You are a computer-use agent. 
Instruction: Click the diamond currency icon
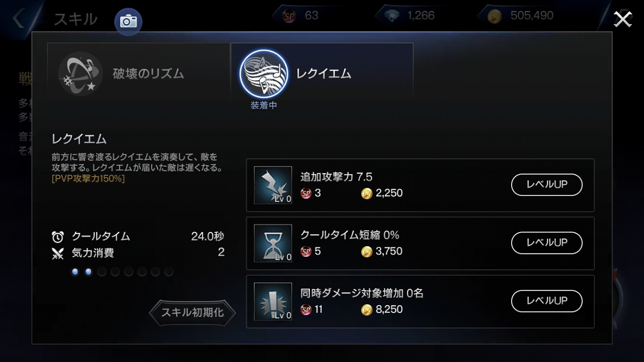(x=391, y=16)
